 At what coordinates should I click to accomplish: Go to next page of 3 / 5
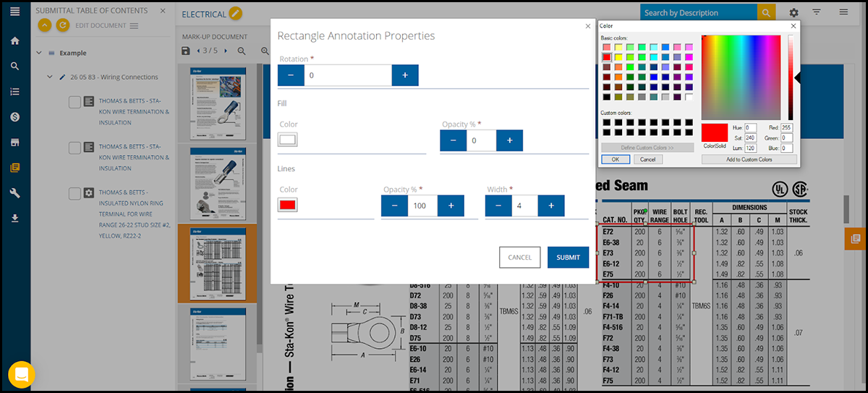[226, 51]
